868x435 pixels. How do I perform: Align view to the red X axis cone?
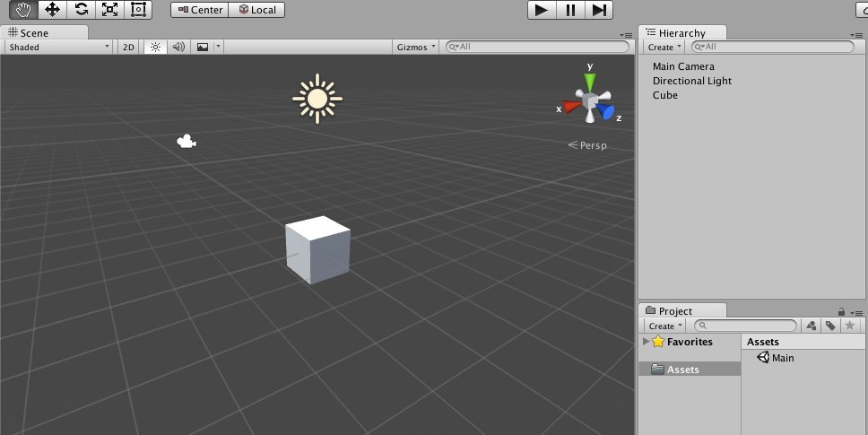point(571,106)
